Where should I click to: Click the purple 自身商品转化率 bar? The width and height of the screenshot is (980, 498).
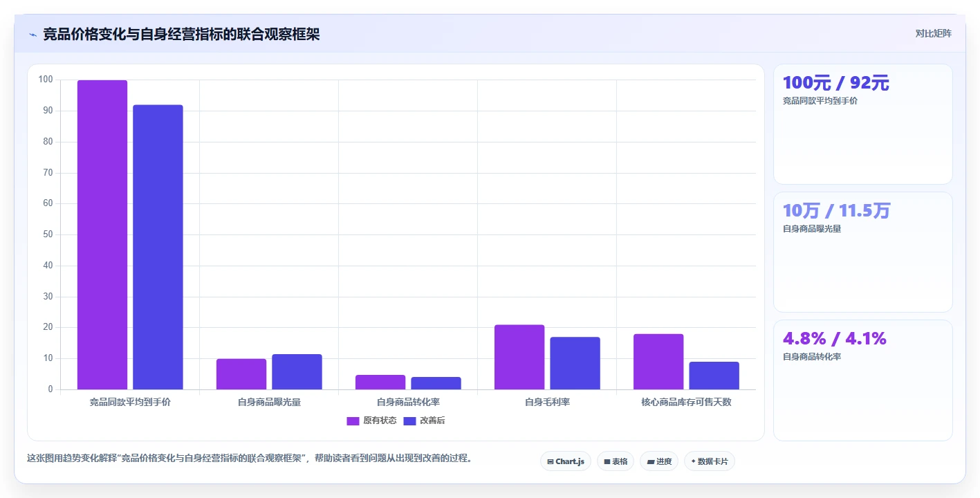click(x=380, y=382)
